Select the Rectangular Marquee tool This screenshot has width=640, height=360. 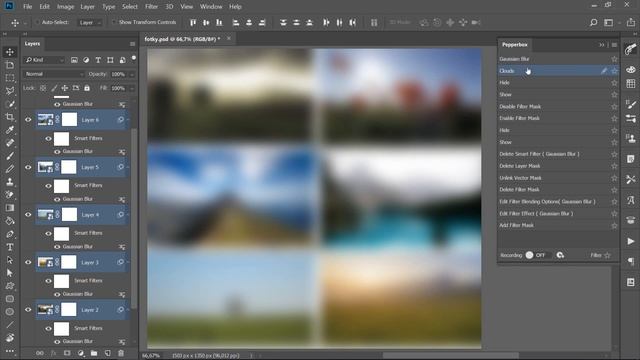coord(10,78)
